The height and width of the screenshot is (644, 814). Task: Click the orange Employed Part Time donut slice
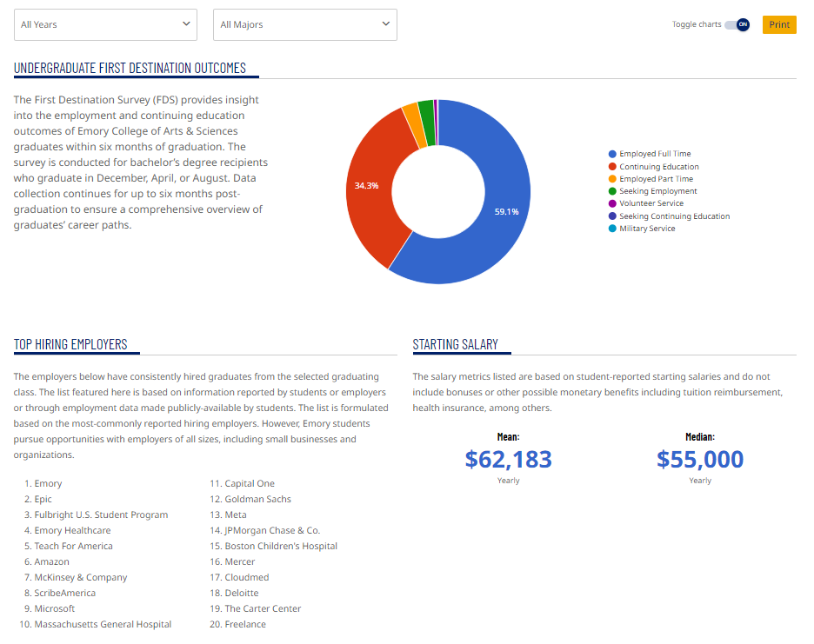pyautogui.click(x=411, y=116)
